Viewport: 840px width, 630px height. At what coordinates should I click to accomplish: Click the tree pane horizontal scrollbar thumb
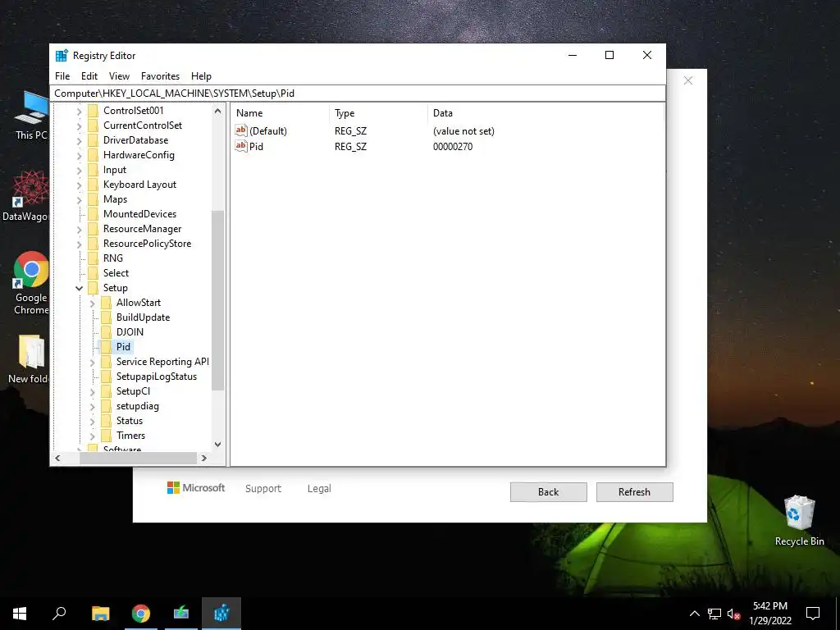click(x=138, y=458)
